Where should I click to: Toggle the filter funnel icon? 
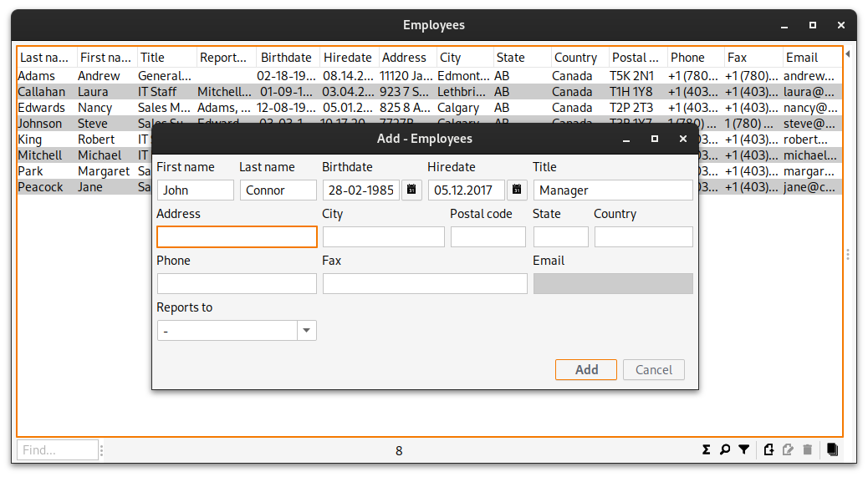click(743, 450)
